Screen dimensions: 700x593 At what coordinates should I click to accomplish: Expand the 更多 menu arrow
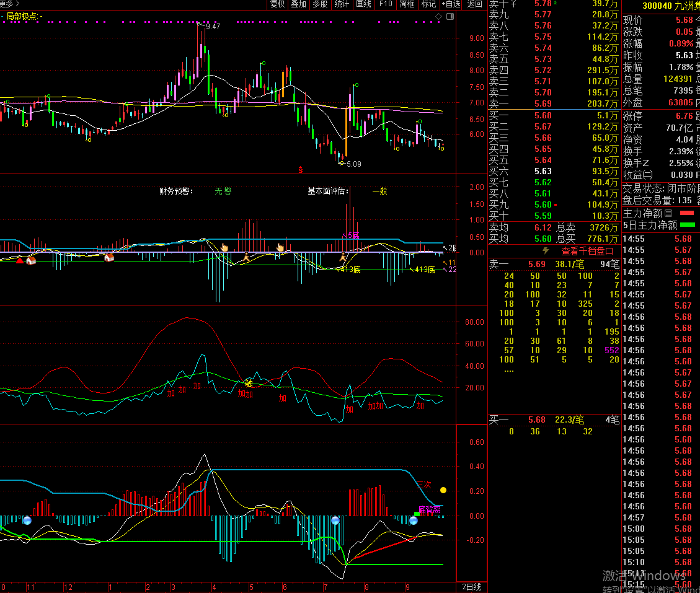[x=17, y=4]
